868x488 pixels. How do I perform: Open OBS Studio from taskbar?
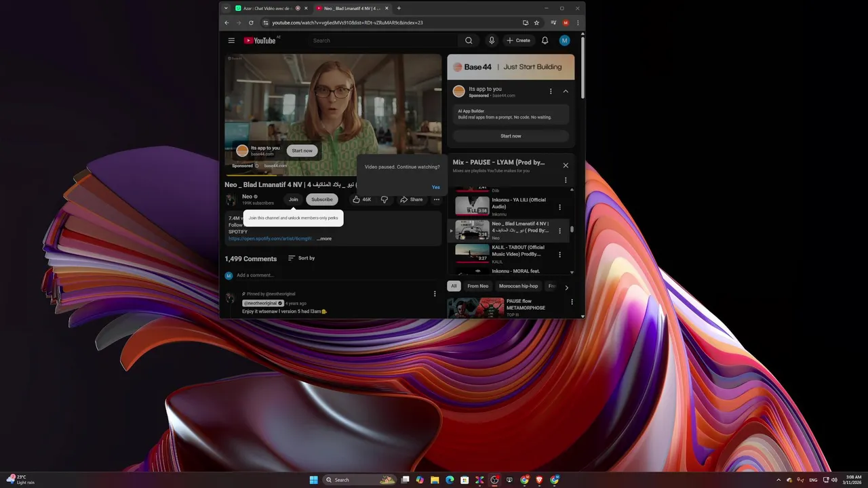click(x=494, y=480)
